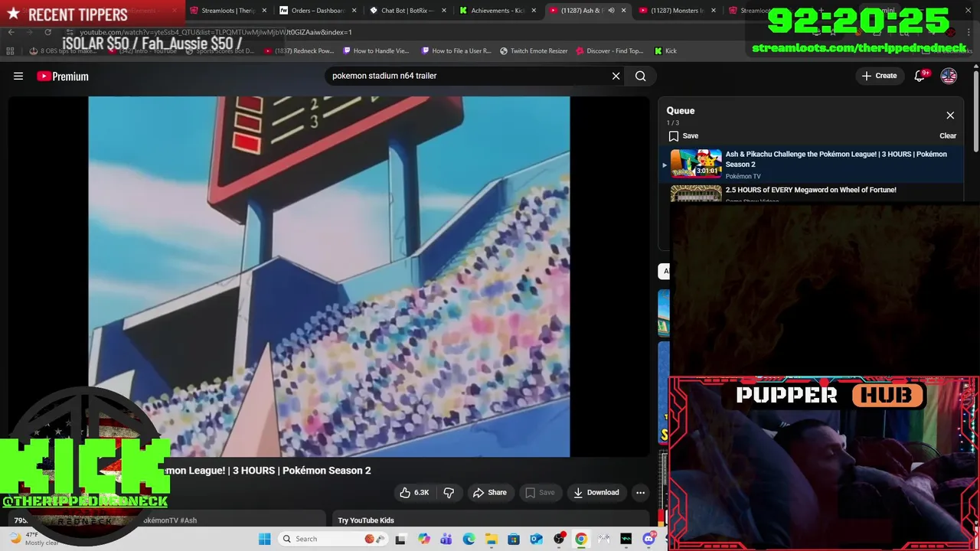This screenshot has width=980, height=551.
Task: Open the account avatar menu
Action: click(949, 76)
